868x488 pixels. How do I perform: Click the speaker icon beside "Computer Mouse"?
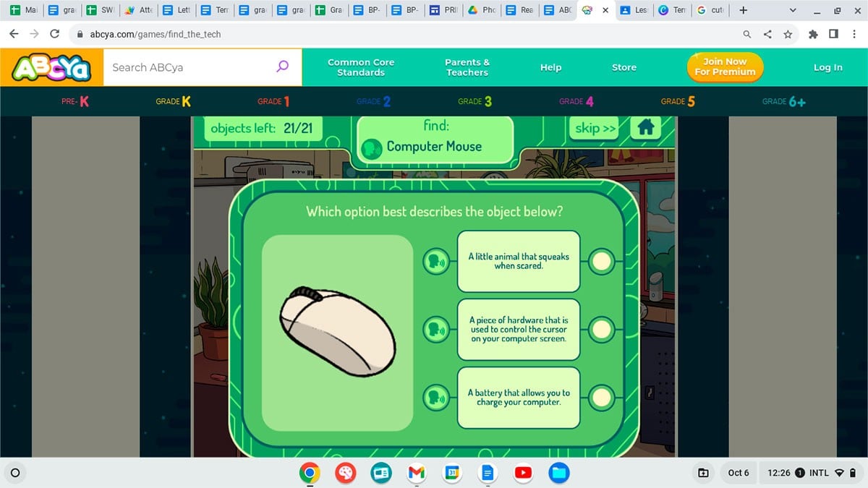(372, 147)
